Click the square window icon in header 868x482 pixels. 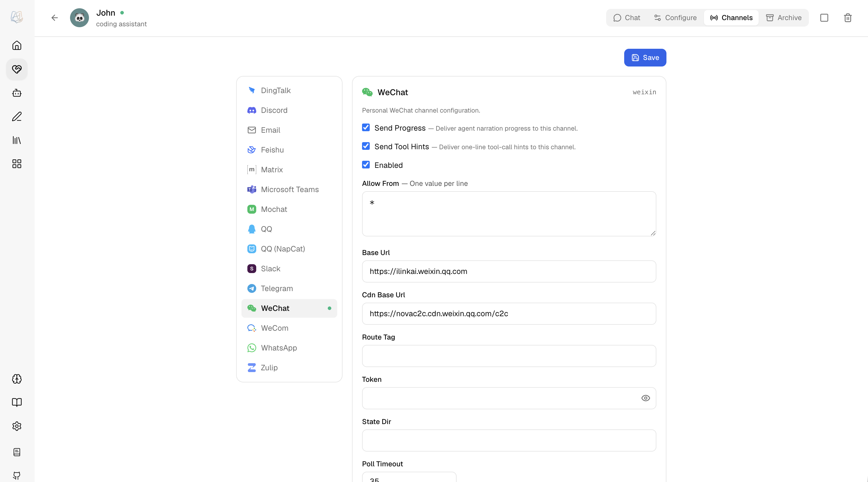824,17
